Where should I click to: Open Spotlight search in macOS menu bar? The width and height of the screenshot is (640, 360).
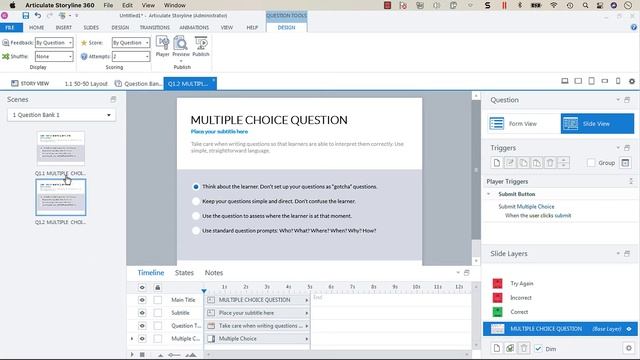pyautogui.click(x=586, y=5)
